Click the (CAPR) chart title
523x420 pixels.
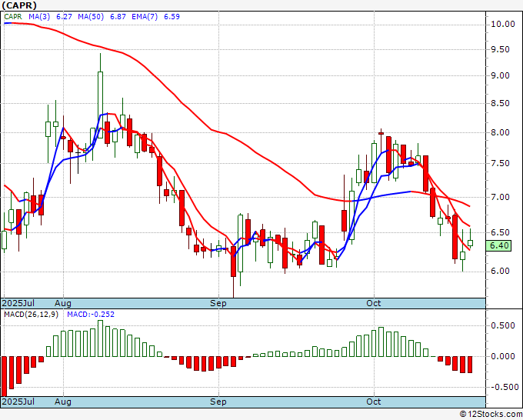tap(19, 5)
